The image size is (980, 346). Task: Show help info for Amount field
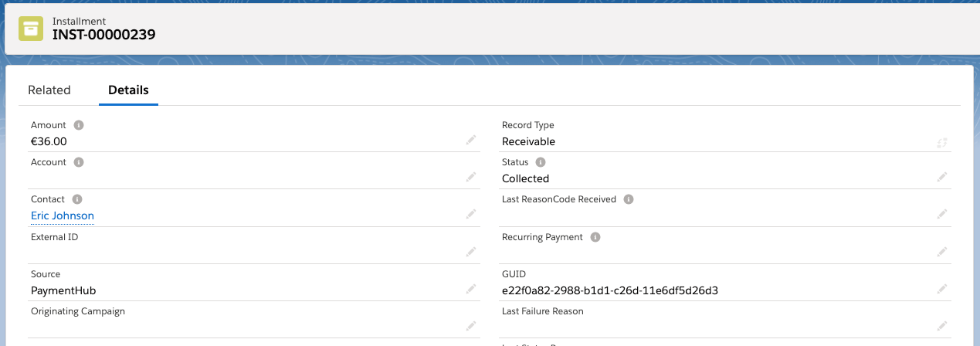pos(79,125)
